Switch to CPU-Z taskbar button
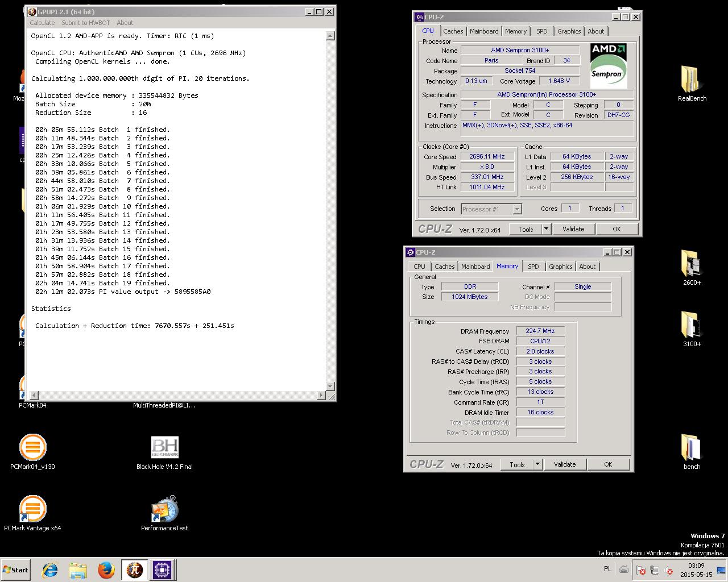 coord(162,570)
